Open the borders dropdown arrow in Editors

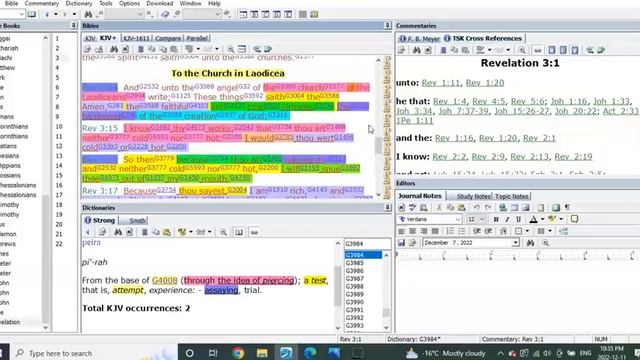[x=527, y=231]
